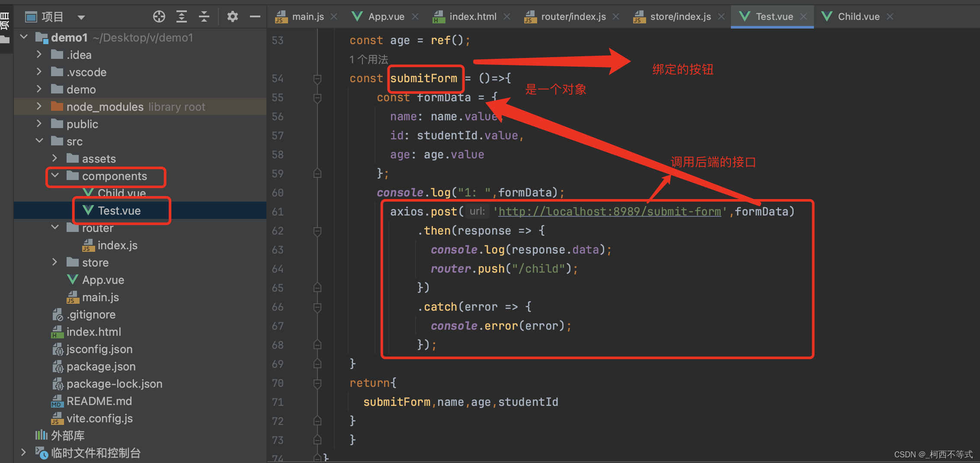Expand the store folder

click(x=55, y=262)
